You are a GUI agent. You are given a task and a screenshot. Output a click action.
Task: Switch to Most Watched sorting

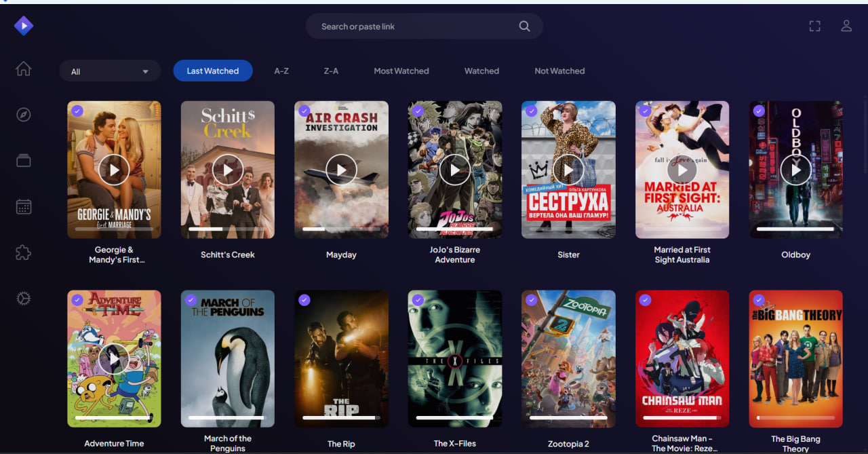[401, 71]
